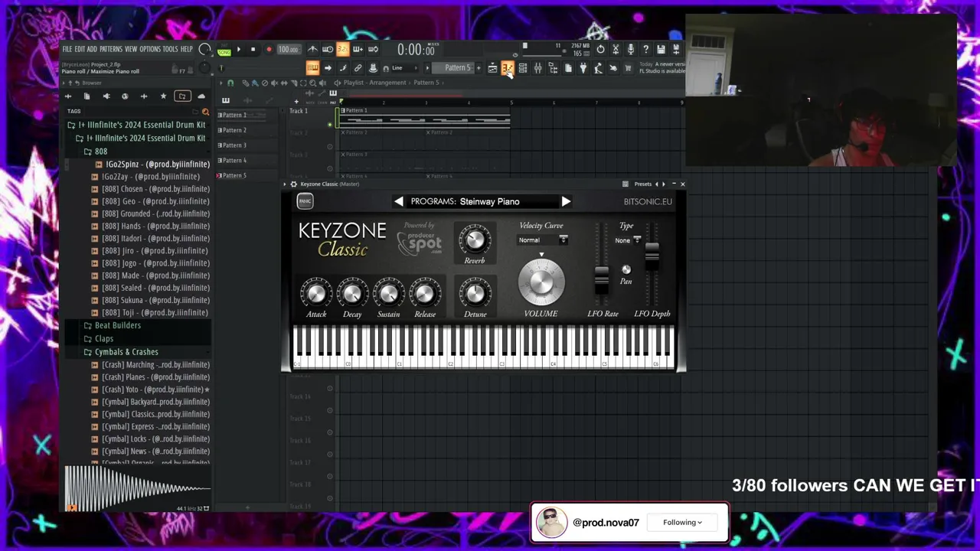Select next Keyzone program arrow
The height and width of the screenshot is (551, 980).
tap(566, 201)
